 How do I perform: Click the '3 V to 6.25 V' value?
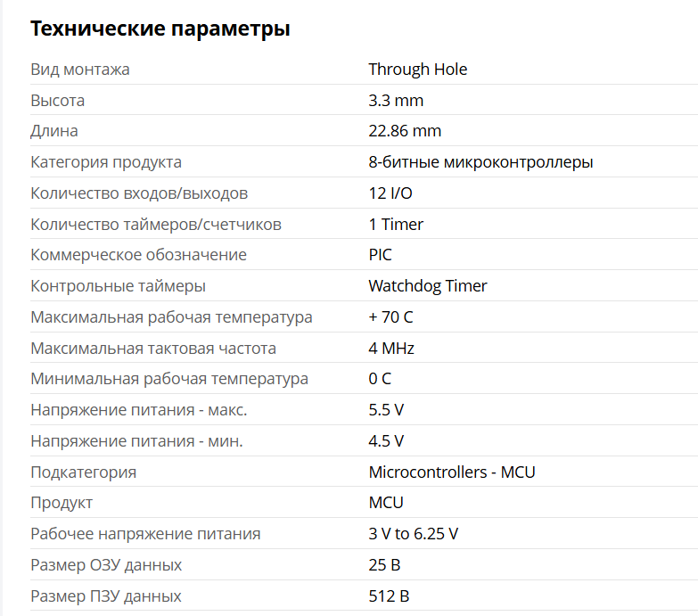[x=414, y=534]
